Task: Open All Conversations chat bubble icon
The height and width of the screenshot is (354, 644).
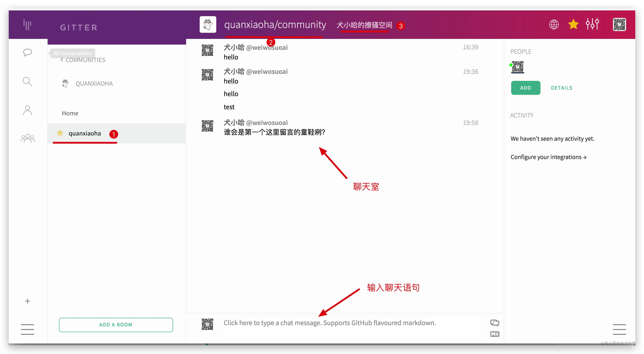Action: click(x=28, y=52)
